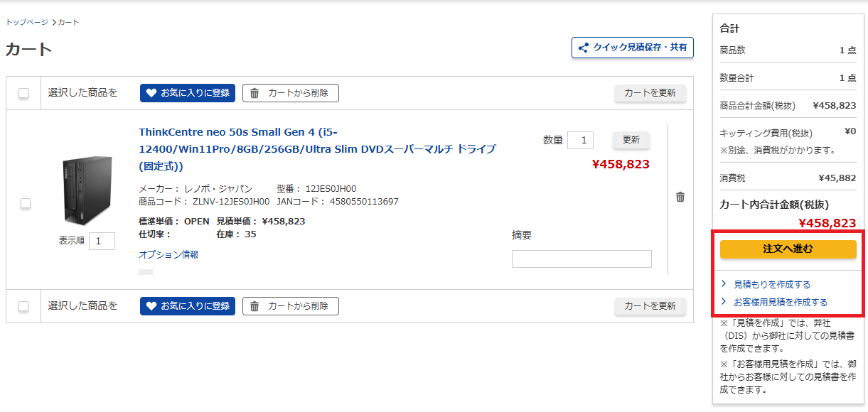This screenshot has height=412, width=868.
Task: Click trash can icon in bottom delete button
Action: click(254, 306)
